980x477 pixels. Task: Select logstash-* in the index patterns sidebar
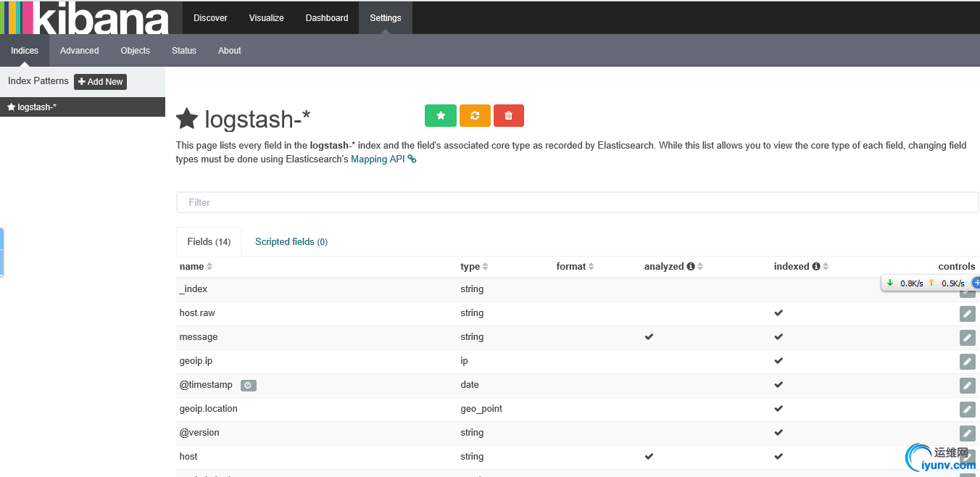click(x=83, y=107)
